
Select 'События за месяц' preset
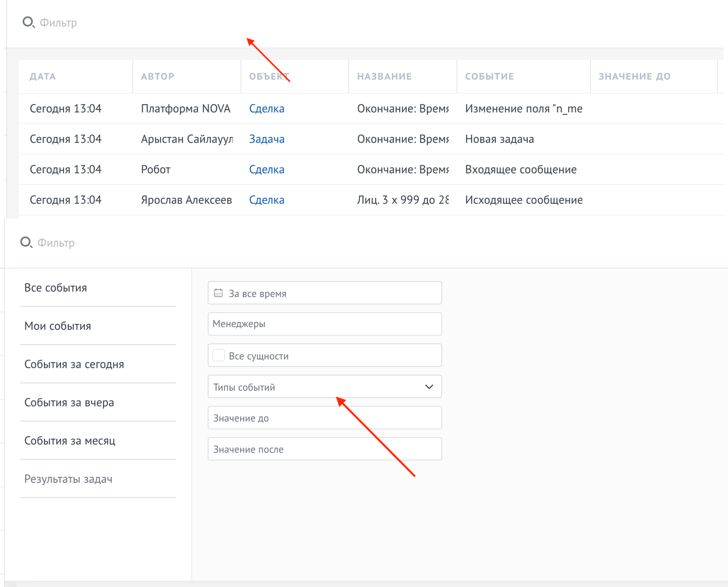[70, 441]
